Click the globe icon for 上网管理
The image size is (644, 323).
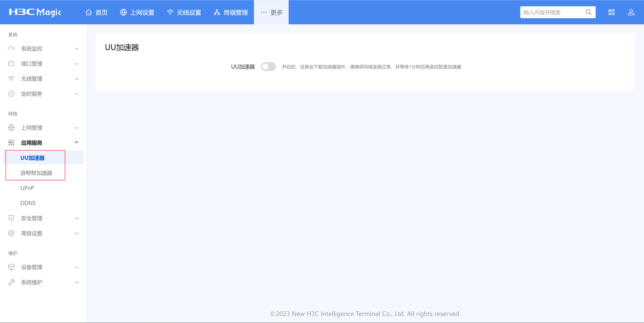tap(11, 128)
